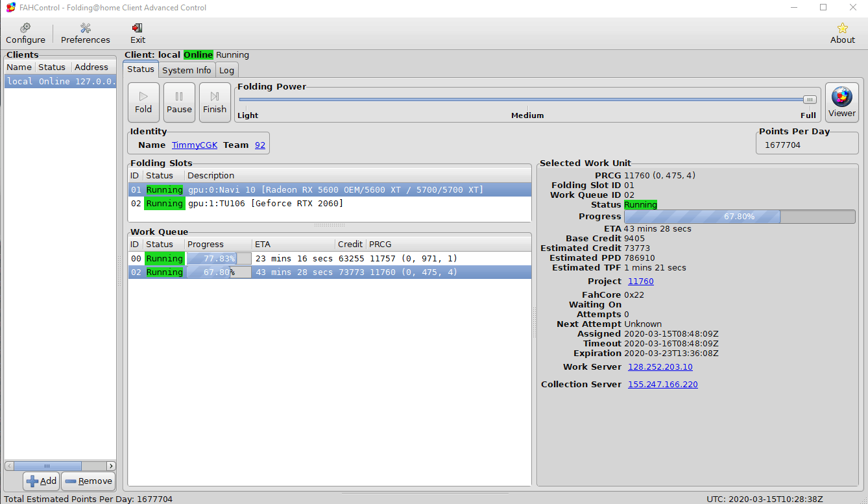Select work queue row 00 with 77.83%
Viewport: 868px width, 504px height.
pyautogui.click(x=330, y=259)
